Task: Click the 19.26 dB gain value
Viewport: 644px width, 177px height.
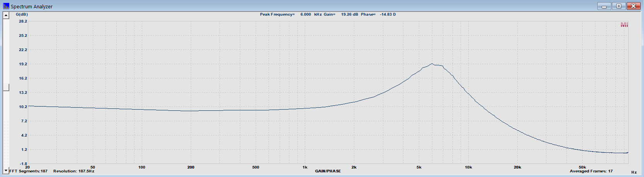Action: coord(349,14)
